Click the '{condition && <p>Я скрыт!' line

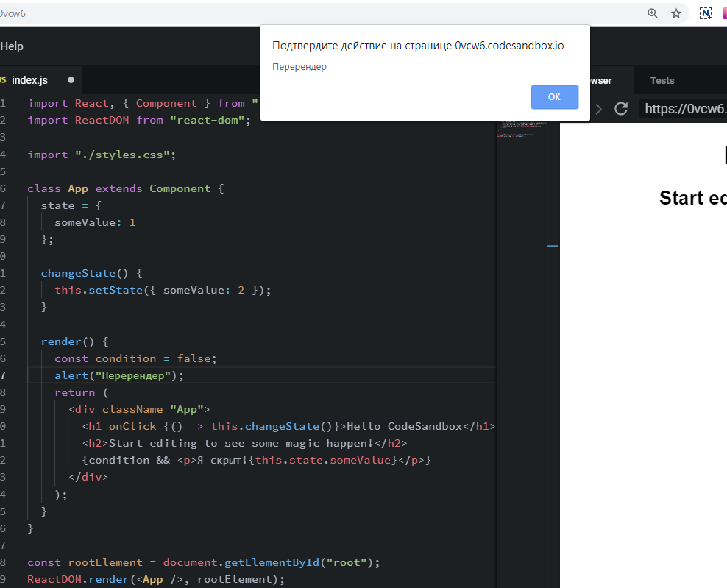click(x=256, y=460)
